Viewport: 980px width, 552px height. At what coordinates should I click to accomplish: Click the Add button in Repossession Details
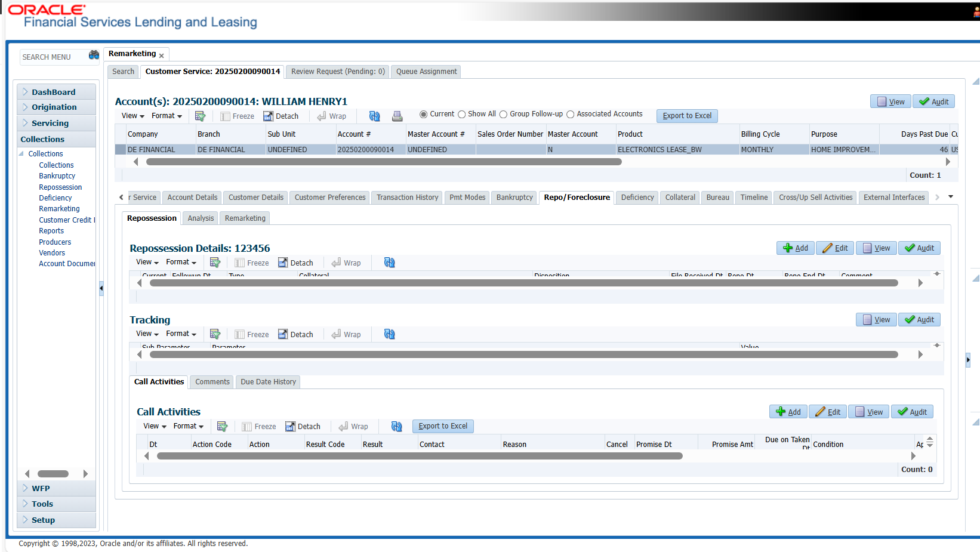[795, 248]
